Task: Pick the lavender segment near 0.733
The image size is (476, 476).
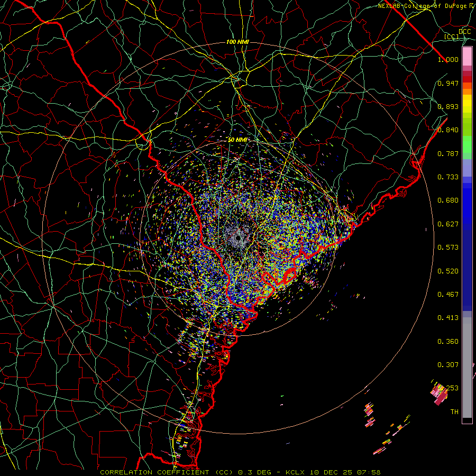Action: point(467,168)
